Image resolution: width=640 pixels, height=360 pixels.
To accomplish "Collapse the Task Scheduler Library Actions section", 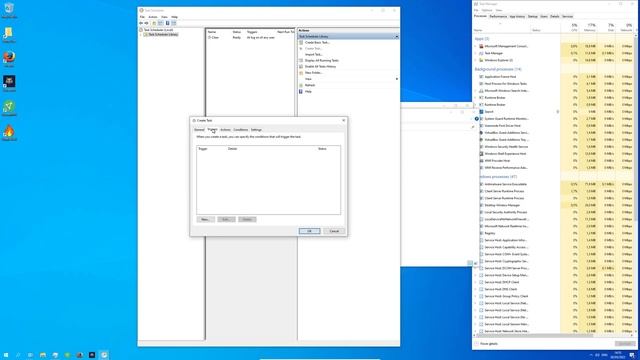I will [396, 36].
